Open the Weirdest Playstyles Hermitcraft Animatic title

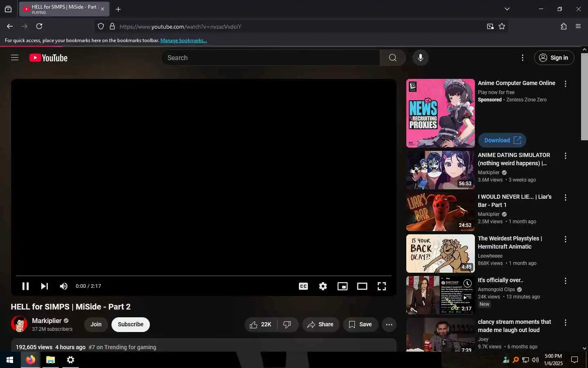[510, 242]
